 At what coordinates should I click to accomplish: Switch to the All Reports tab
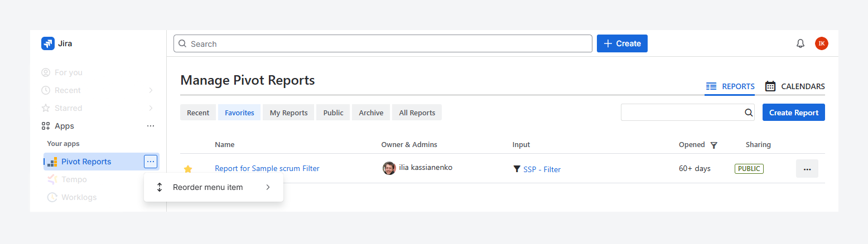417,113
